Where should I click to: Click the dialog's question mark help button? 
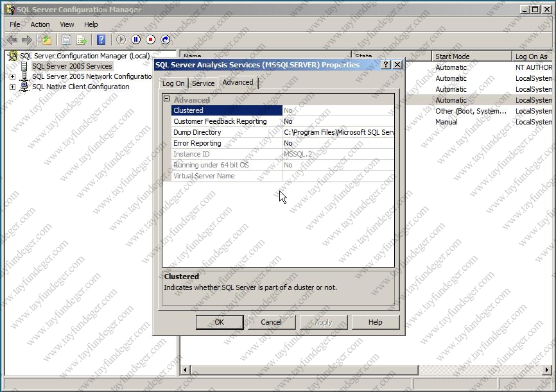pyautogui.click(x=386, y=65)
